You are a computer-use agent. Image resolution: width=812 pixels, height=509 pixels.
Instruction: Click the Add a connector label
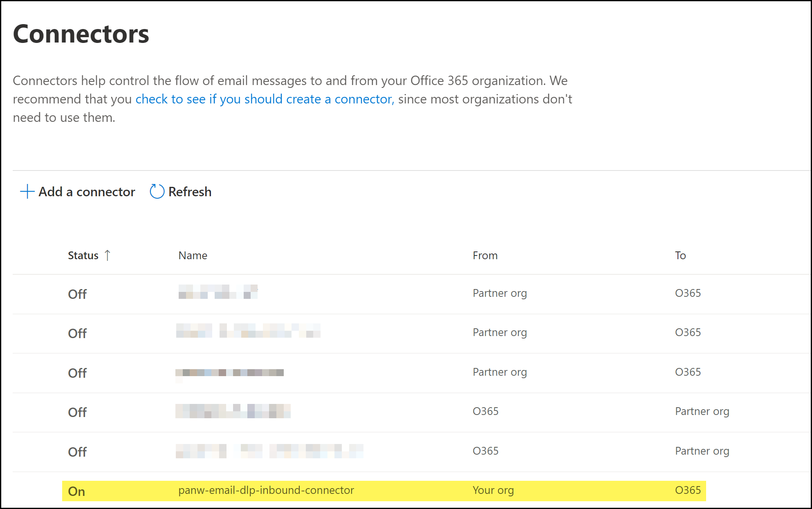pyautogui.click(x=87, y=192)
